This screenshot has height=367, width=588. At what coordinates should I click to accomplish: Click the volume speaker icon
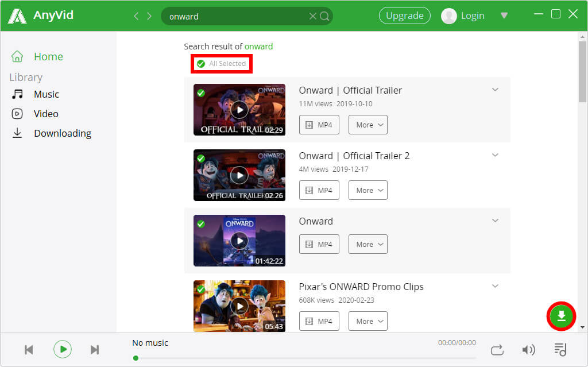pos(528,350)
